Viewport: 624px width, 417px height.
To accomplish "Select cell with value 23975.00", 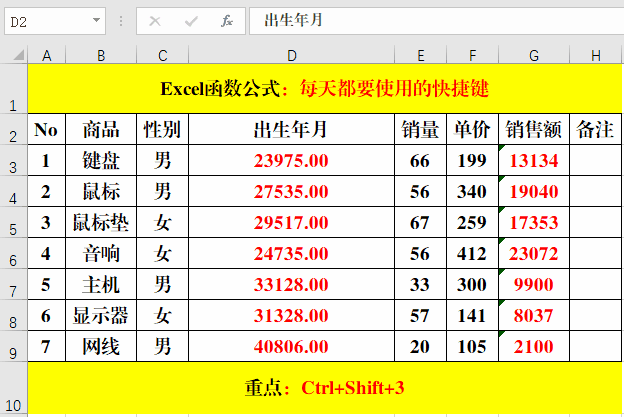I will point(291,161).
